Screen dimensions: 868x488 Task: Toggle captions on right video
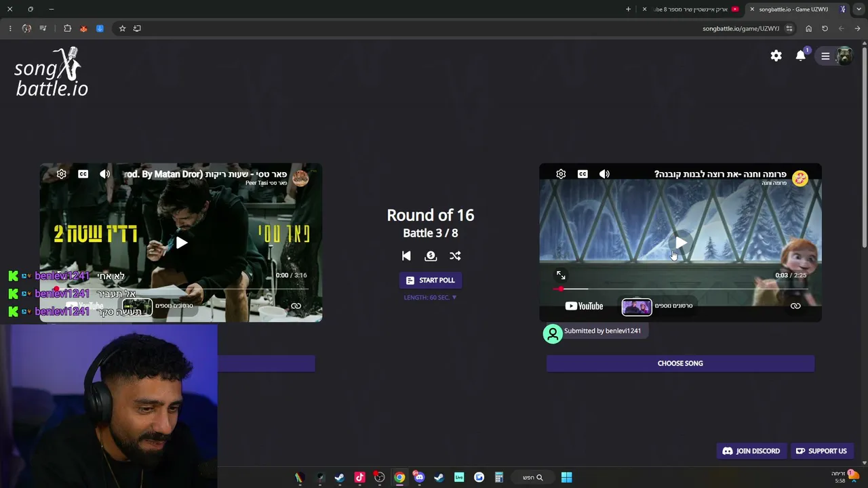583,174
